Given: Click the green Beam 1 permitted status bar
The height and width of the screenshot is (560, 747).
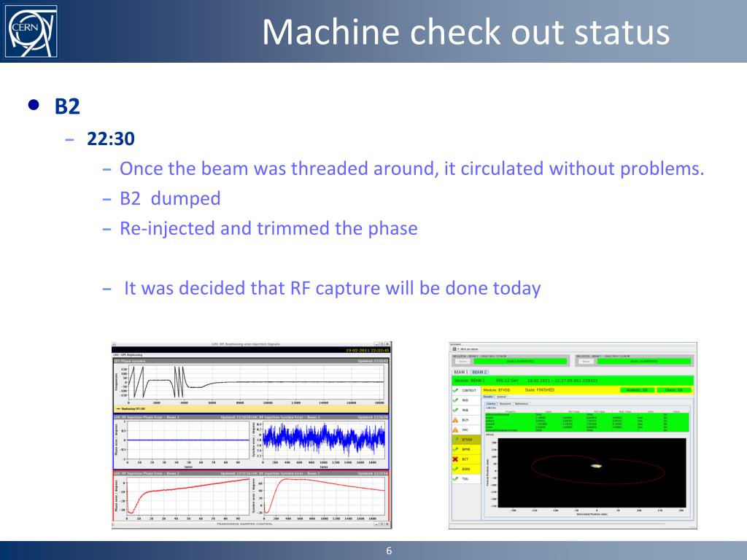Looking at the screenshot, I should [x=520, y=362].
